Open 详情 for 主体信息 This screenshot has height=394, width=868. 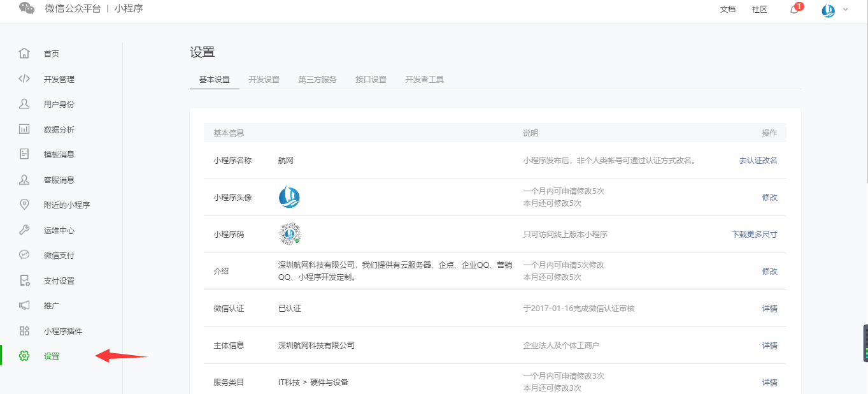tap(770, 346)
